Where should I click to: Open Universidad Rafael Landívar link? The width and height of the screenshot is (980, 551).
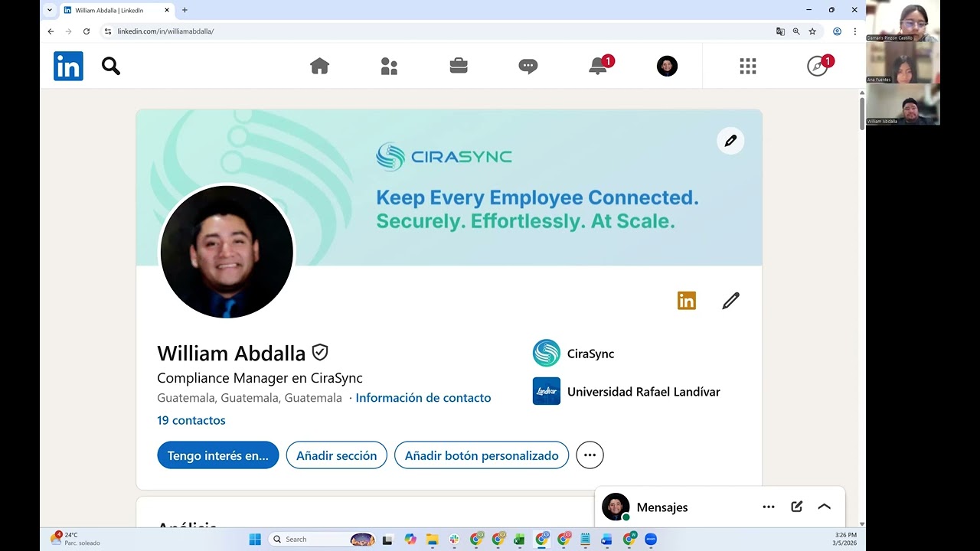627,392
